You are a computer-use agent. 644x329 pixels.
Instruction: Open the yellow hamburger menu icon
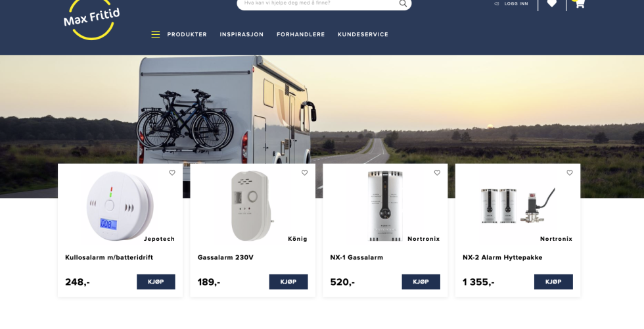156,34
